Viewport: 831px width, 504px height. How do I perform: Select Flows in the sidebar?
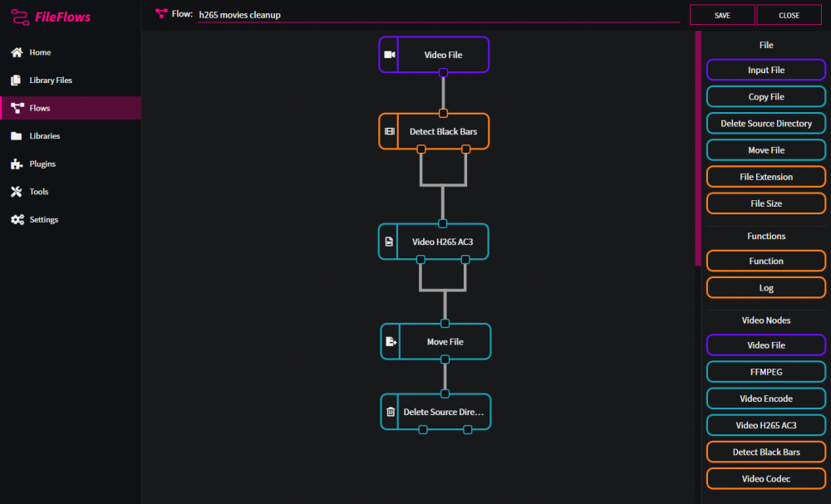click(71, 108)
